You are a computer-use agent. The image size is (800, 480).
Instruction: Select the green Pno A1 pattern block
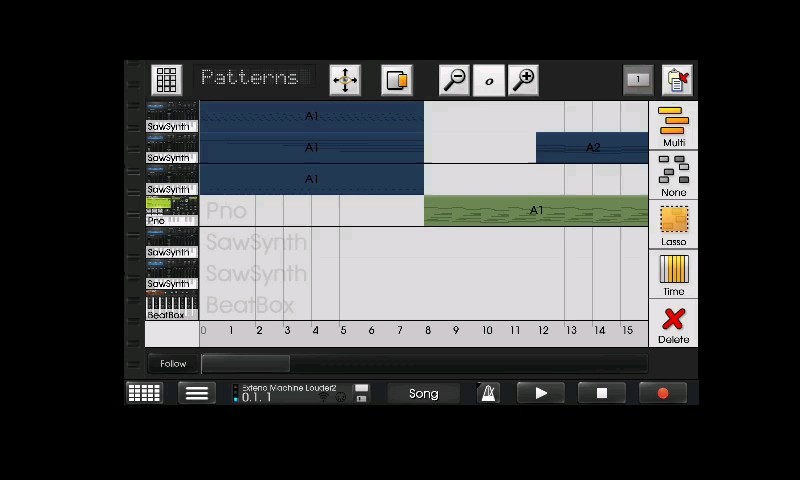[536, 211]
